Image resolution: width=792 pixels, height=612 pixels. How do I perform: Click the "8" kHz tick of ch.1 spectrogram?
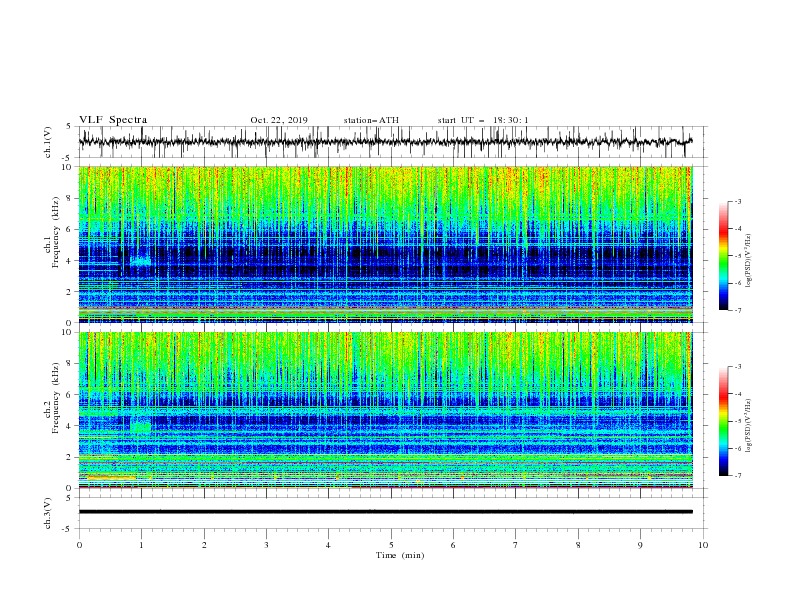coord(69,198)
